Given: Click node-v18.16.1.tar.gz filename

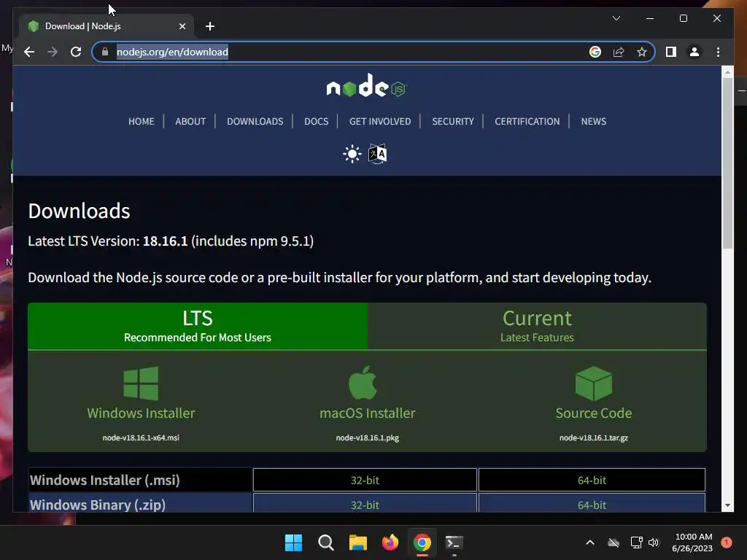Looking at the screenshot, I should point(594,437).
